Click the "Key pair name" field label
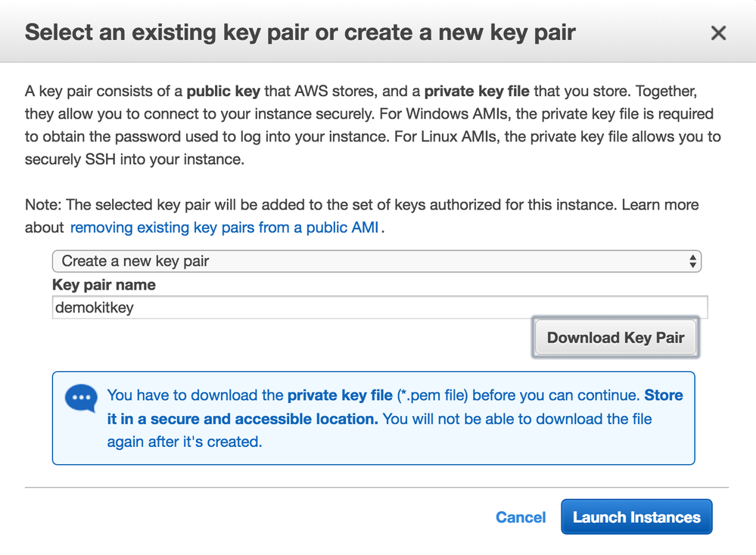The width and height of the screenshot is (756, 555). [x=104, y=285]
